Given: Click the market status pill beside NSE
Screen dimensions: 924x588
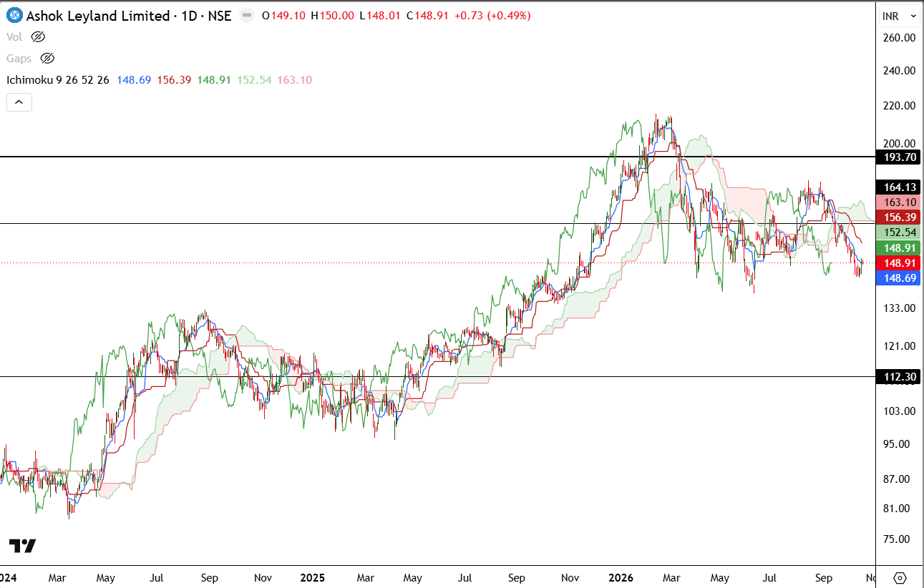Looking at the screenshot, I should [246, 16].
